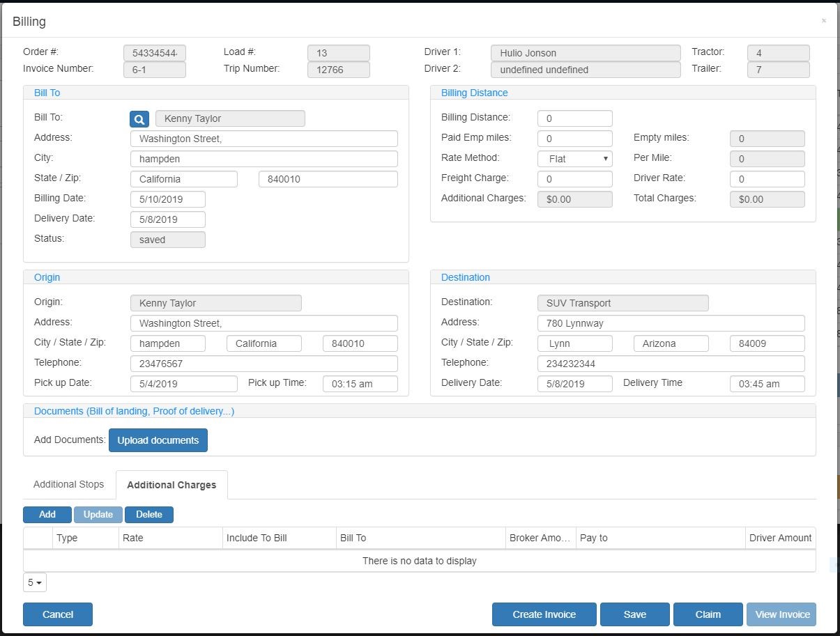Click the Driver 1 field Hulio Jonson
Image resolution: width=840 pixels, height=636 pixels.
pyautogui.click(x=586, y=53)
